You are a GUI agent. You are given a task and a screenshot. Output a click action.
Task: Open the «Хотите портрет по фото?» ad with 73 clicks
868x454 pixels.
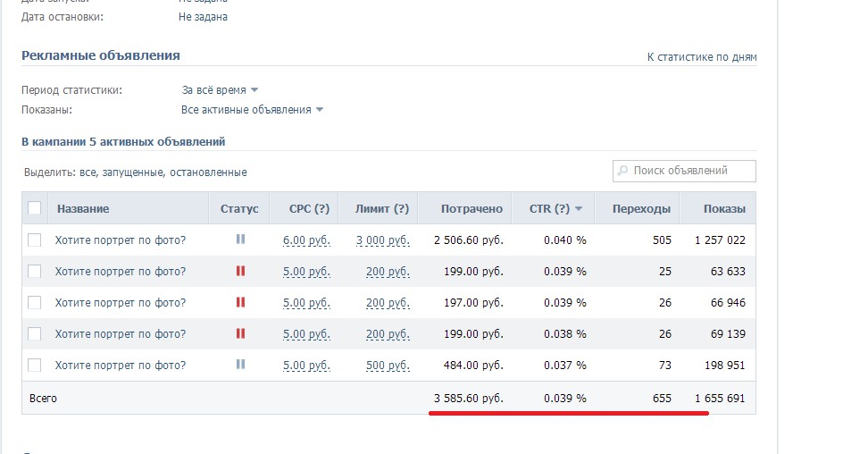tap(121, 365)
